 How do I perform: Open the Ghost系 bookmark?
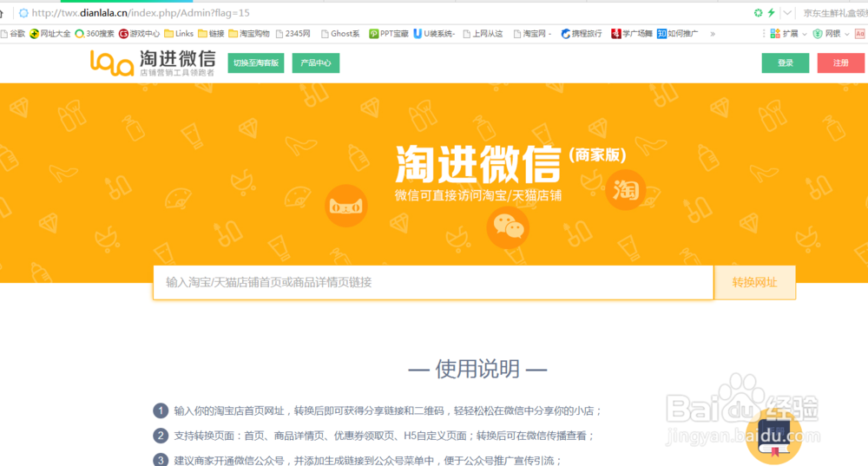pyautogui.click(x=340, y=34)
